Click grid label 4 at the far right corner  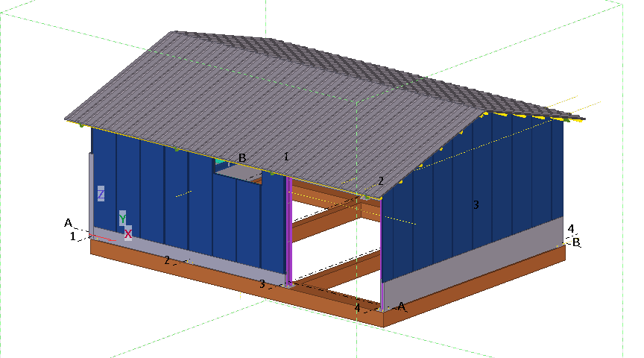[571, 229]
